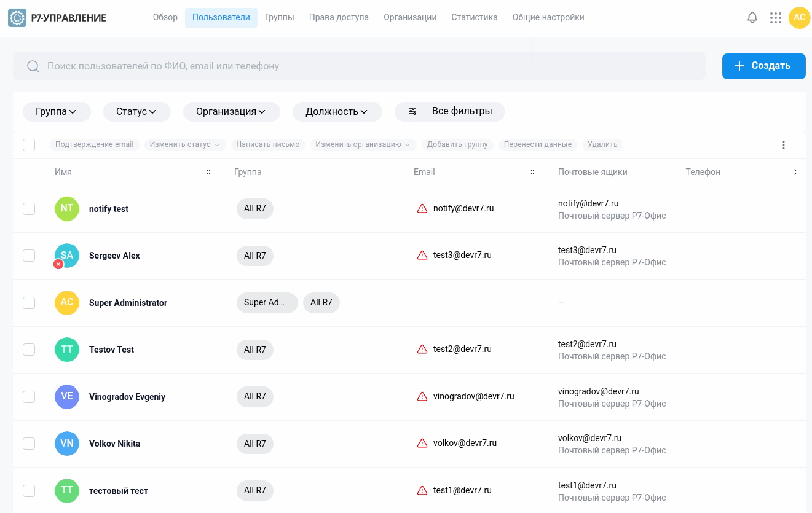Image resolution: width=812 pixels, height=513 pixels.
Task: Click warning icon beside test3@devr7.ru email
Action: 422,256
